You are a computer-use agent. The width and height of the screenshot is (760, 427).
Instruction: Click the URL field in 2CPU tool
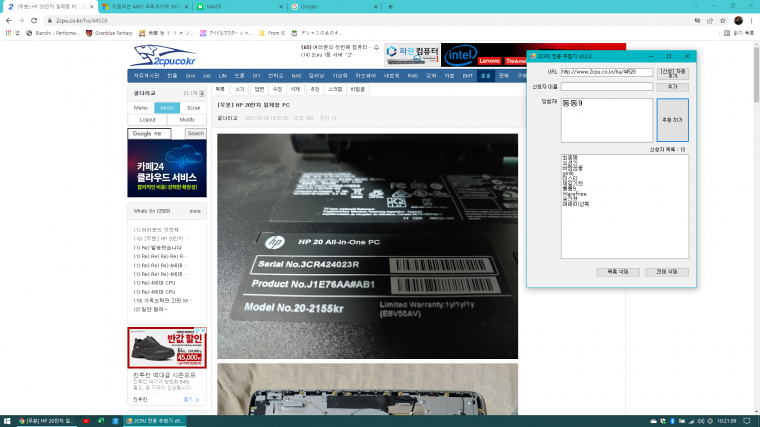[607, 72]
